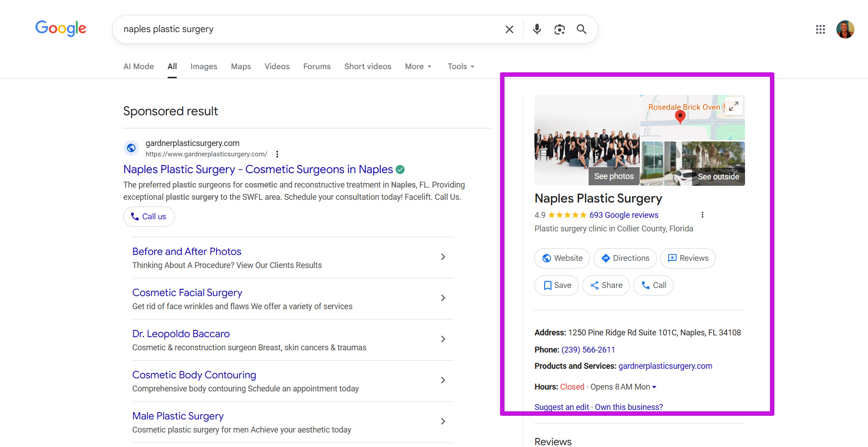Clear the search box with X icon
This screenshot has height=447, width=868.
pos(509,29)
